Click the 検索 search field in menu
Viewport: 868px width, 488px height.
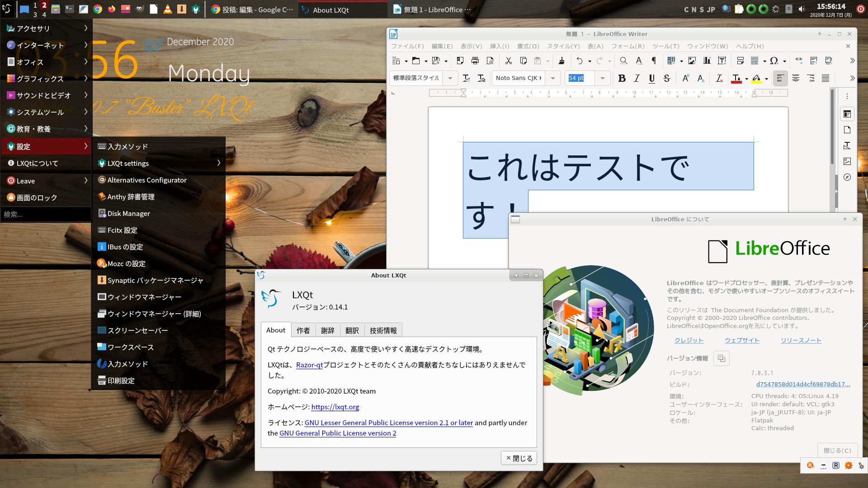click(45, 214)
